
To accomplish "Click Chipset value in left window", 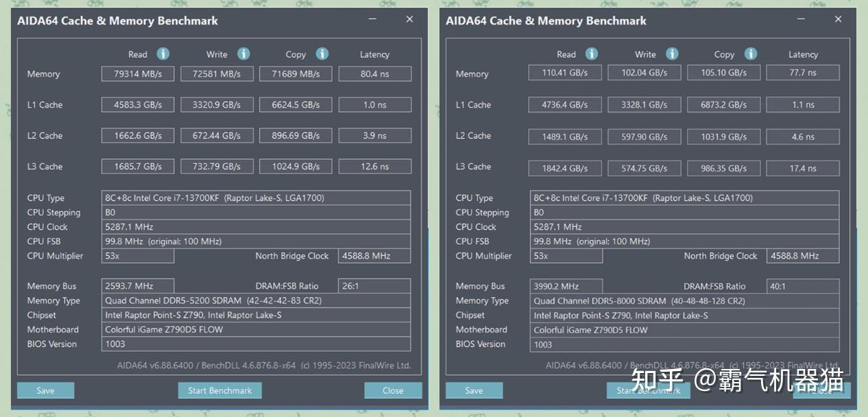I will 256,315.
